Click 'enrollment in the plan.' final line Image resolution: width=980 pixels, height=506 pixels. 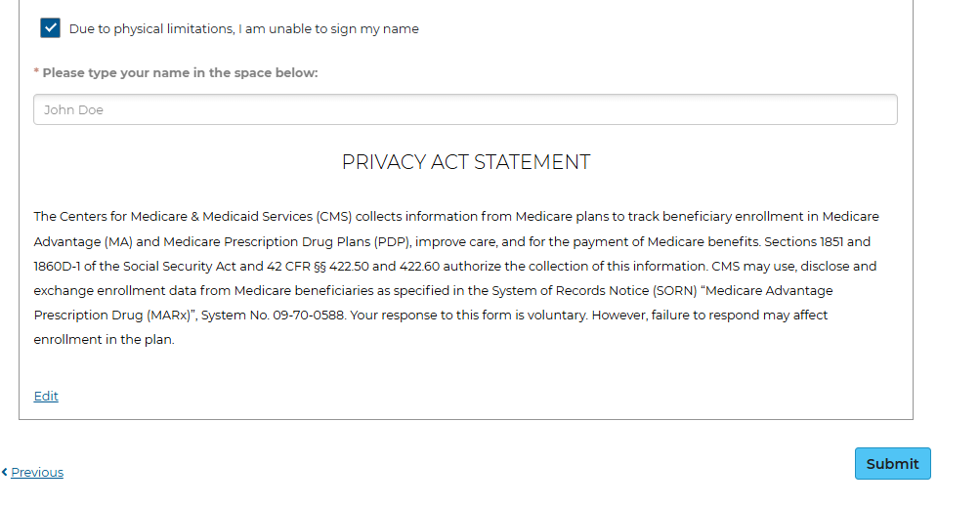tap(105, 340)
